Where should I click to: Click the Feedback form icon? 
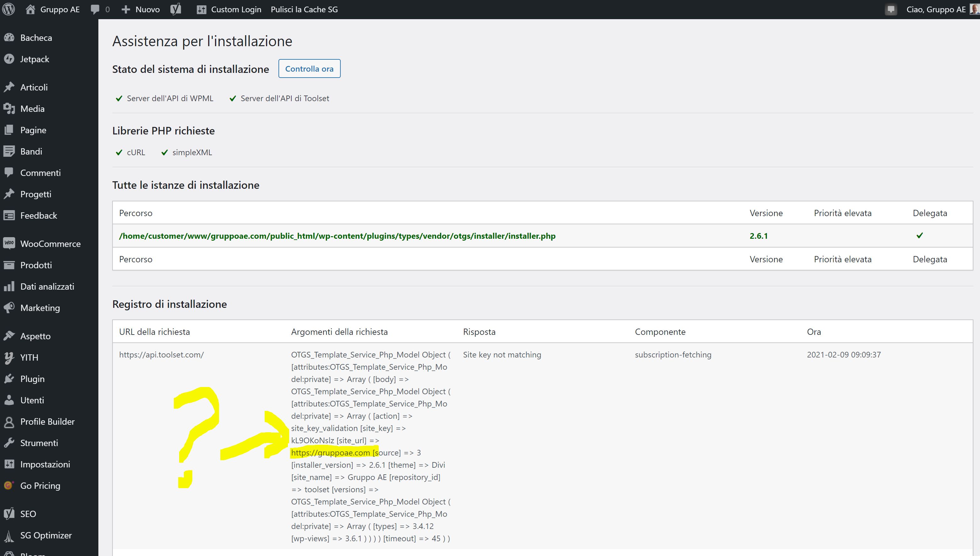pyautogui.click(x=9, y=215)
